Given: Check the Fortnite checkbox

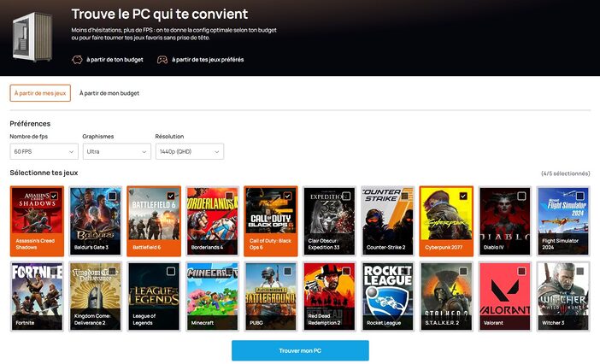Looking at the screenshot, I should click(54, 272).
